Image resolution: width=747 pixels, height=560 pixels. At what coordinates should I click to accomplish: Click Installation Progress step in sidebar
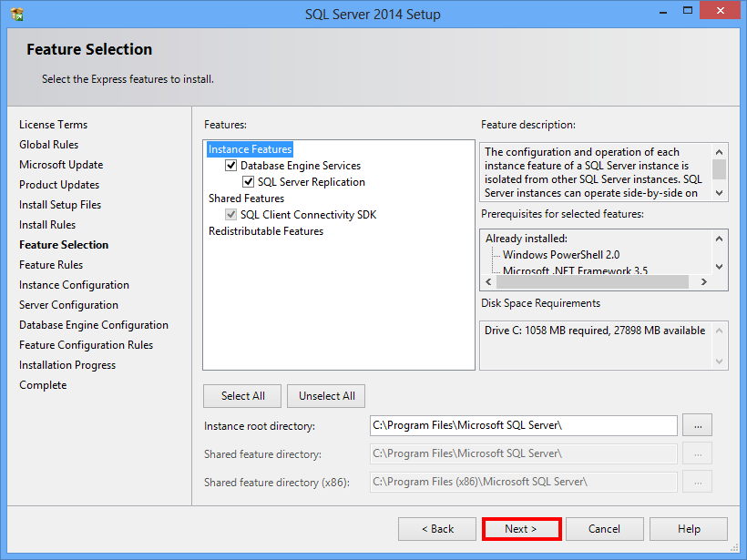point(67,365)
